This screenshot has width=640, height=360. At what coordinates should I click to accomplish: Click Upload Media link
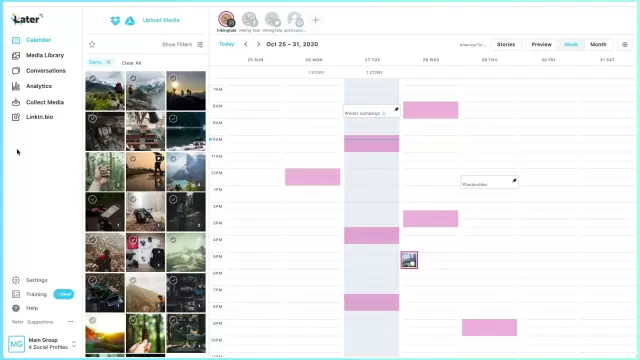161,20
